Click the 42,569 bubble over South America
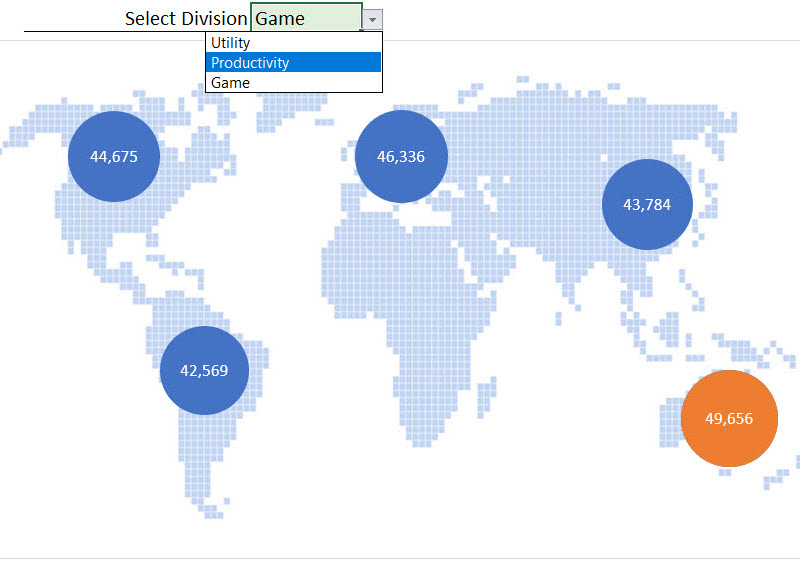 tap(204, 370)
